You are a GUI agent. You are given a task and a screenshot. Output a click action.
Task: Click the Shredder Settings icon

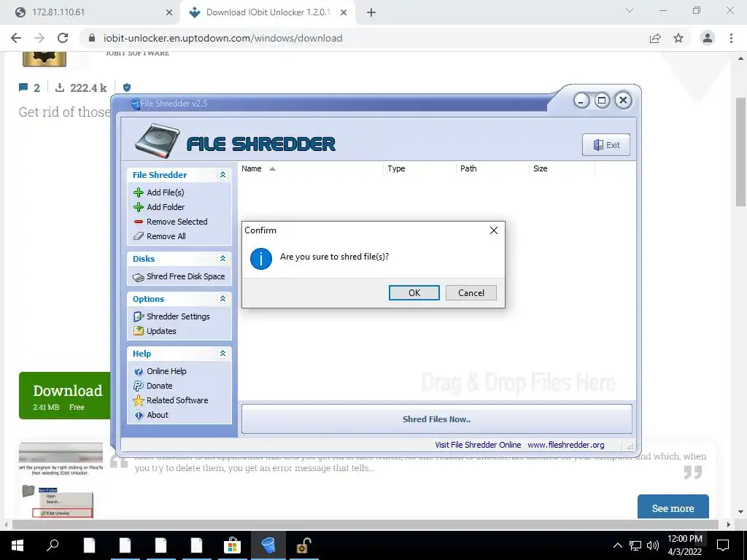click(x=139, y=316)
